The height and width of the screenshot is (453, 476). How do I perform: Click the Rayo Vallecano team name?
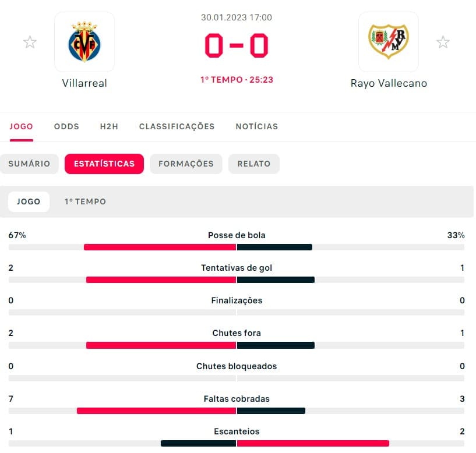tap(389, 83)
